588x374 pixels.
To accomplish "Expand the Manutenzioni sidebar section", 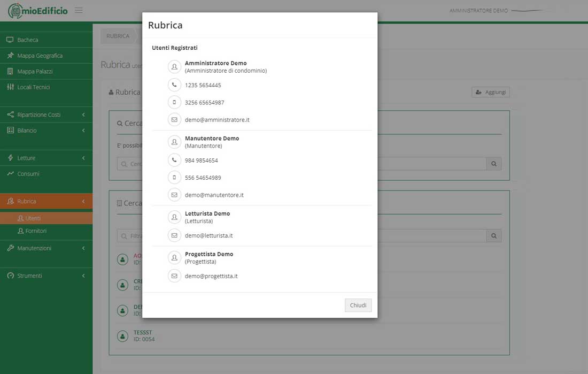I will click(x=46, y=248).
